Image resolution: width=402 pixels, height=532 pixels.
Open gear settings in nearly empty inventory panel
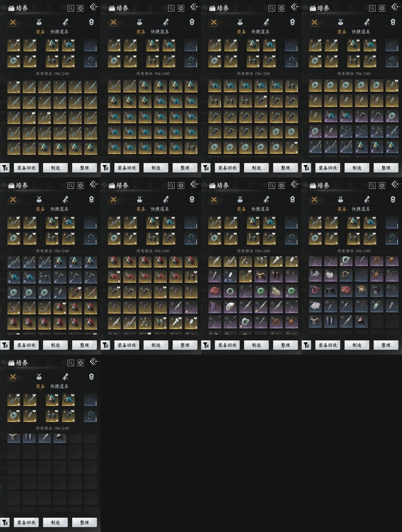pos(81,363)
